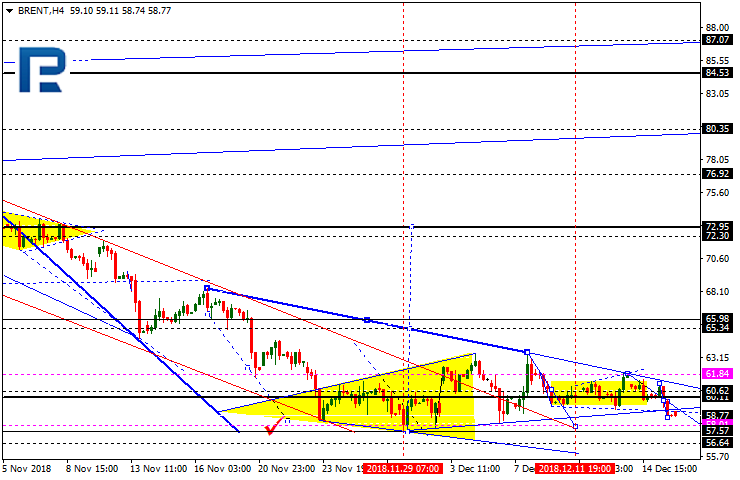Select the 72.95 price level label
The width and height of the screenshot is (740, 480).
pyautogui.click(x=717, y=226)
